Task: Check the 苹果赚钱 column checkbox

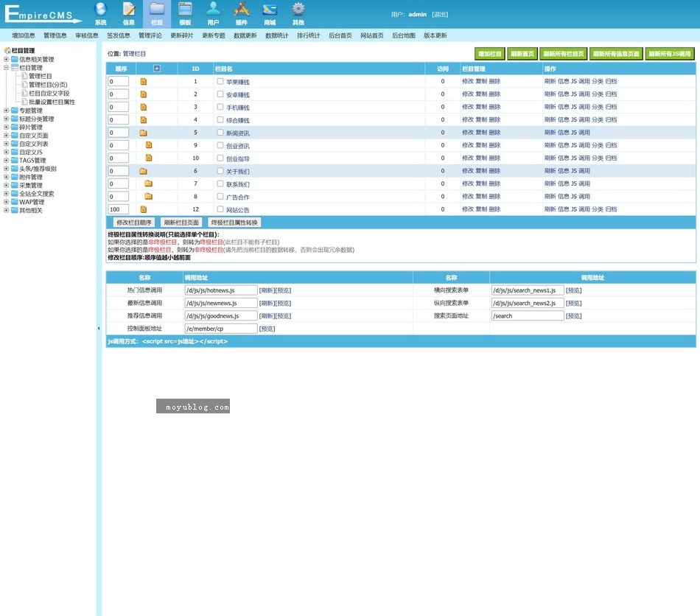Action: point(220,82)
